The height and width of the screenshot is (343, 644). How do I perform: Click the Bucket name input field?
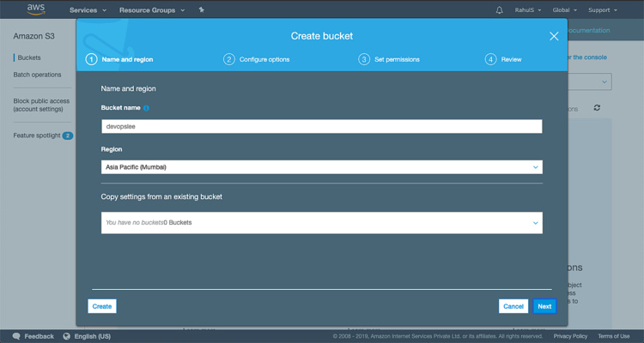pyautogui.click(x=321, y=126)
